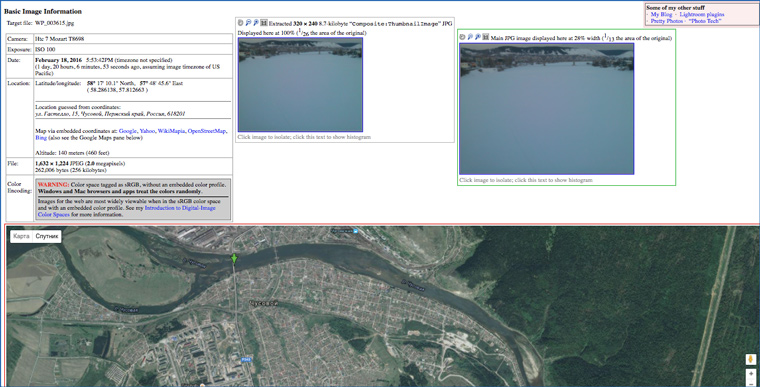This screenshot has width=760, height=387.
Task: Open the Lightroom plugins link
Action: point(702,15)
